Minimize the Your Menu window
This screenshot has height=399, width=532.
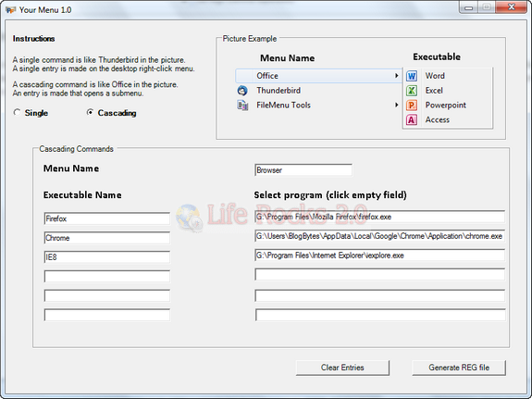468,7
